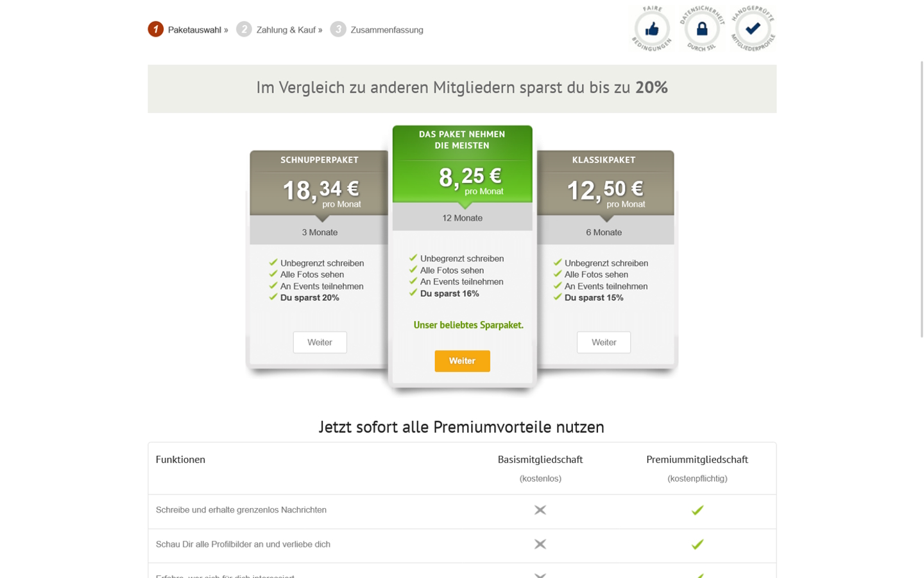Click the green checkmark beside "An Events teilnehmen"
924x578 pixels.
coord(412,281)
